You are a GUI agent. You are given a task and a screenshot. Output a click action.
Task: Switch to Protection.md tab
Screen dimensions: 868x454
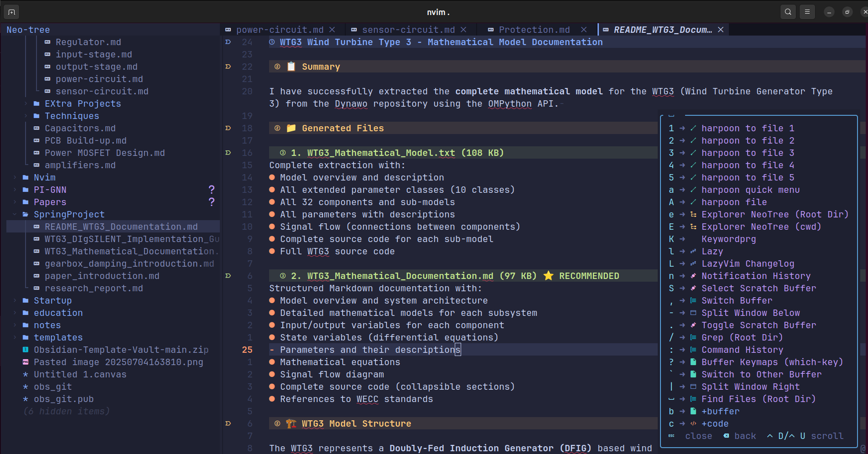534,30
